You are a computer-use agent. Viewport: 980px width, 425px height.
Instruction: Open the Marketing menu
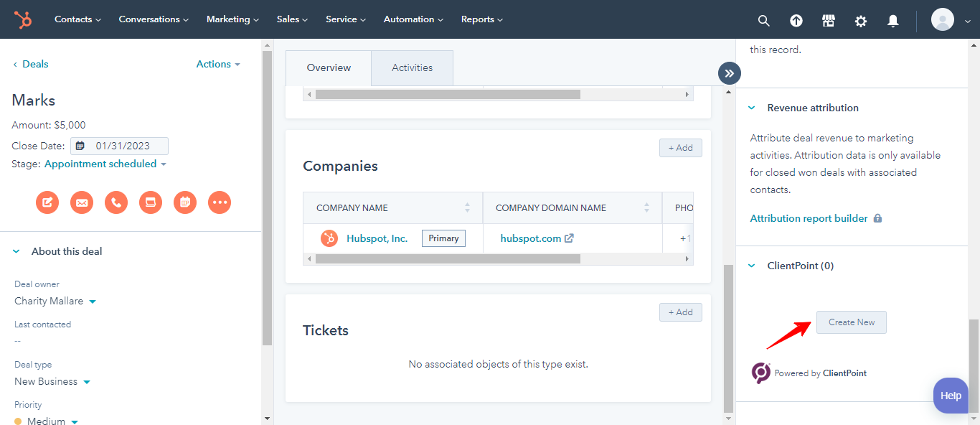click(x=232, y=19)
